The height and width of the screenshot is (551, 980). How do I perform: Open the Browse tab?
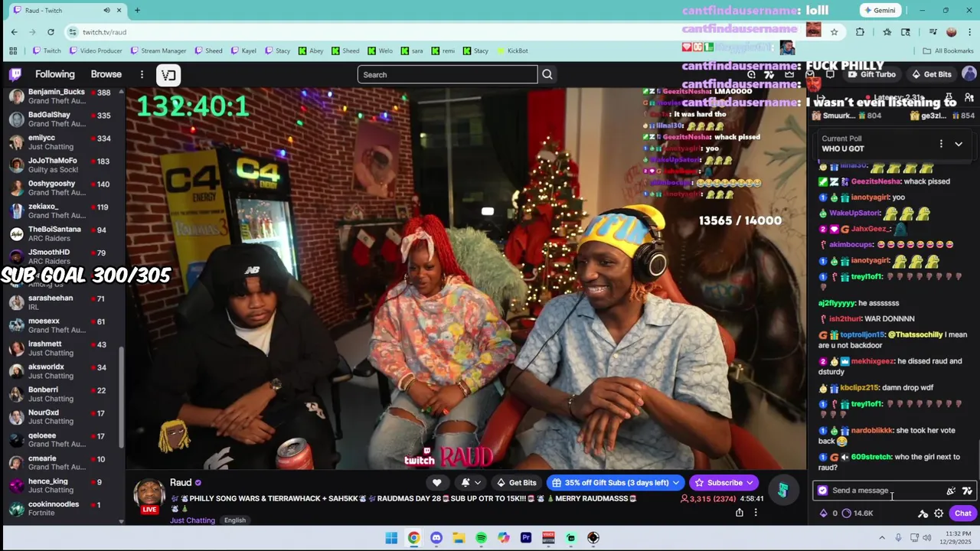(x=106, y=74)
